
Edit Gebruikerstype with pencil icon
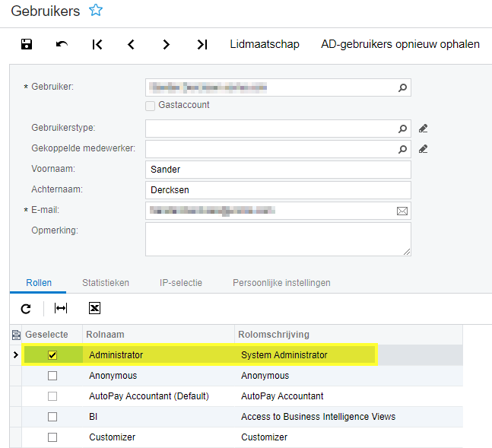[424, 129]
